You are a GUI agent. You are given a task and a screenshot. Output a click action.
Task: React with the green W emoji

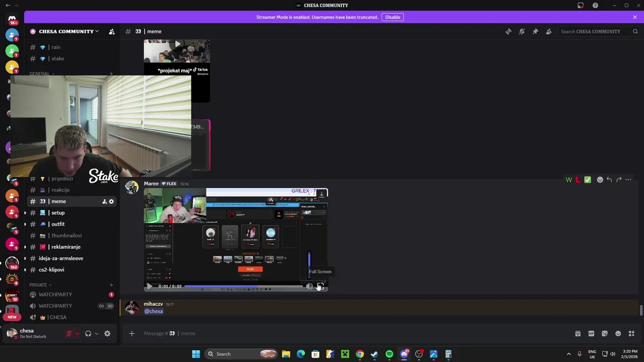(x=569, y=179)
